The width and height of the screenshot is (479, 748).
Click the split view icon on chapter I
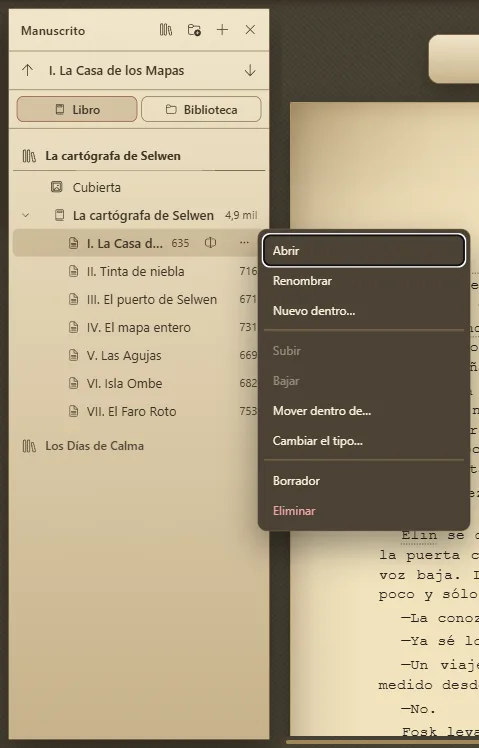[210, 243]
